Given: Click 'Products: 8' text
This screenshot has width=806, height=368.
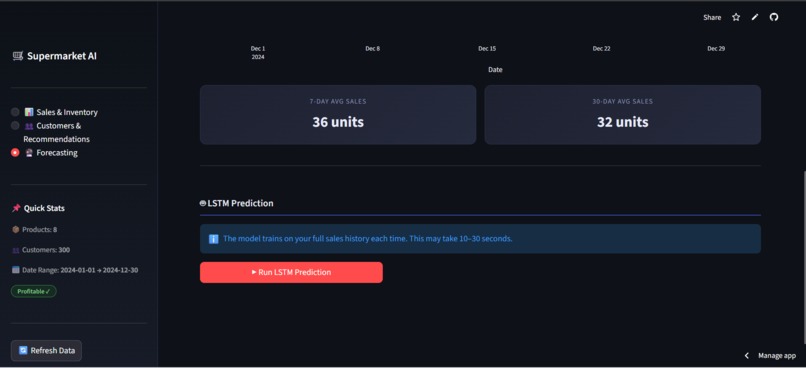Looking at the screenshot, I should [x=40, y=230].
